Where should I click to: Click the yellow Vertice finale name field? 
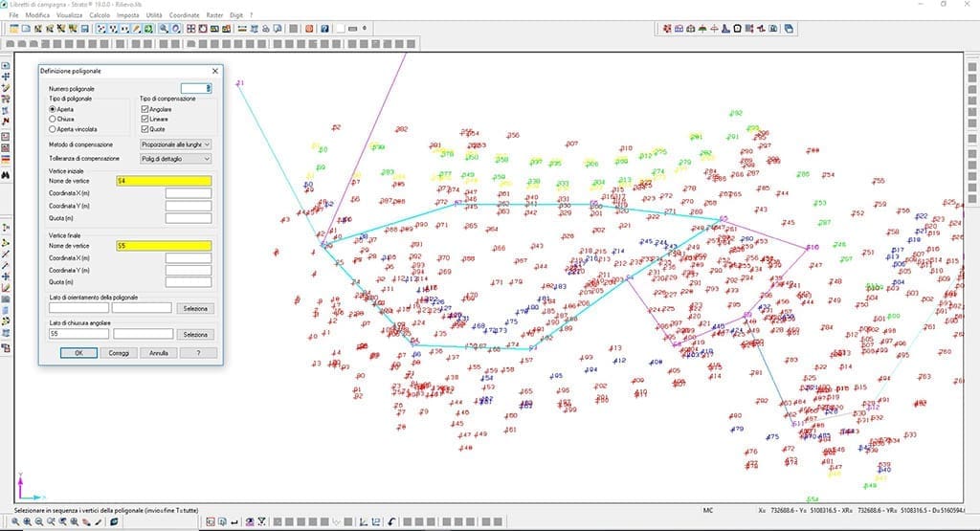pyautogui.click(x=164, y=246)
